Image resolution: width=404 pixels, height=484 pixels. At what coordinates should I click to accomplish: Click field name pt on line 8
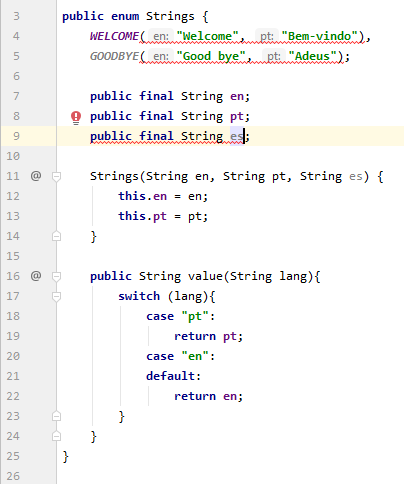237,117
